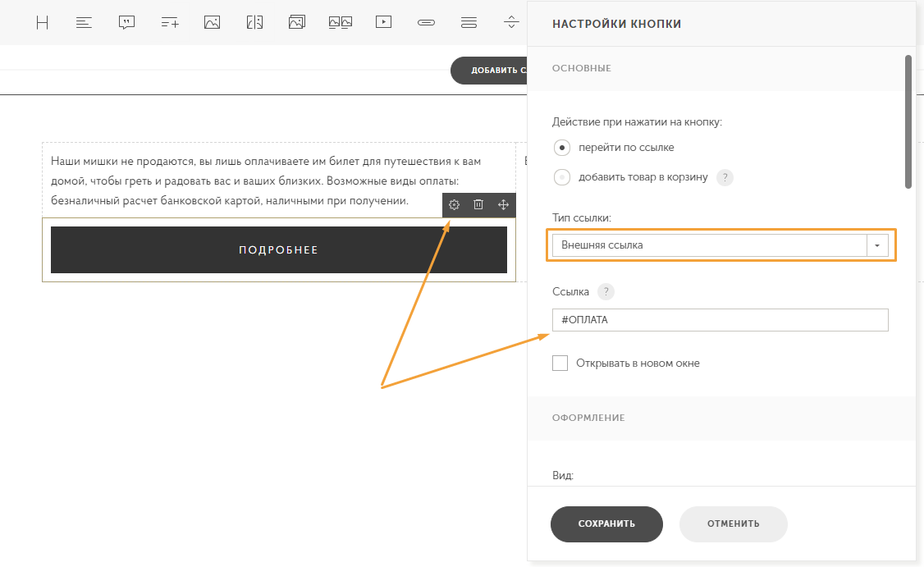Delete block with trash icon
924x567 pixels.
478,205
